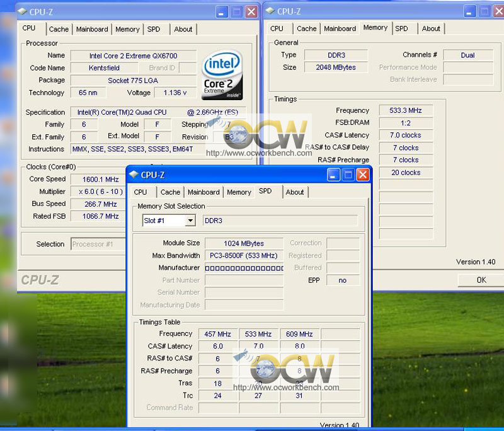Image resolution: width=504 pixels, height=431 pixels.
Task: Click the "609 MHz" timings table frequency
Action: pos(300,334)
